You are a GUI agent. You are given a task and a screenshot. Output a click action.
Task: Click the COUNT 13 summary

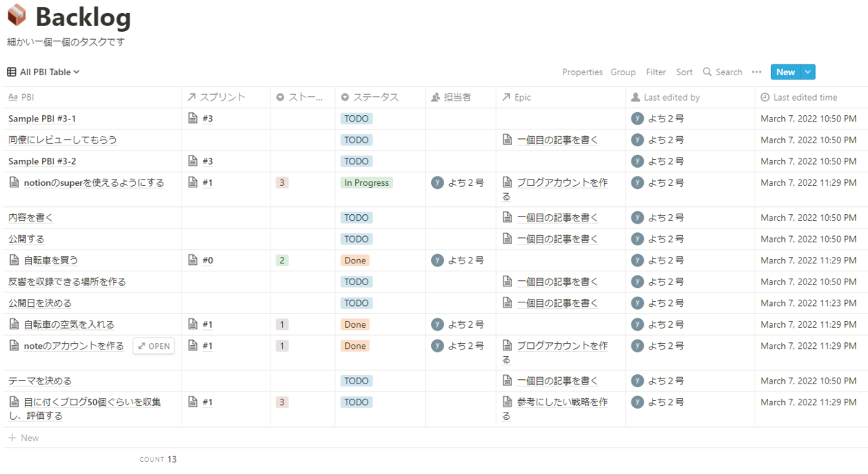(x=158, y=459)
